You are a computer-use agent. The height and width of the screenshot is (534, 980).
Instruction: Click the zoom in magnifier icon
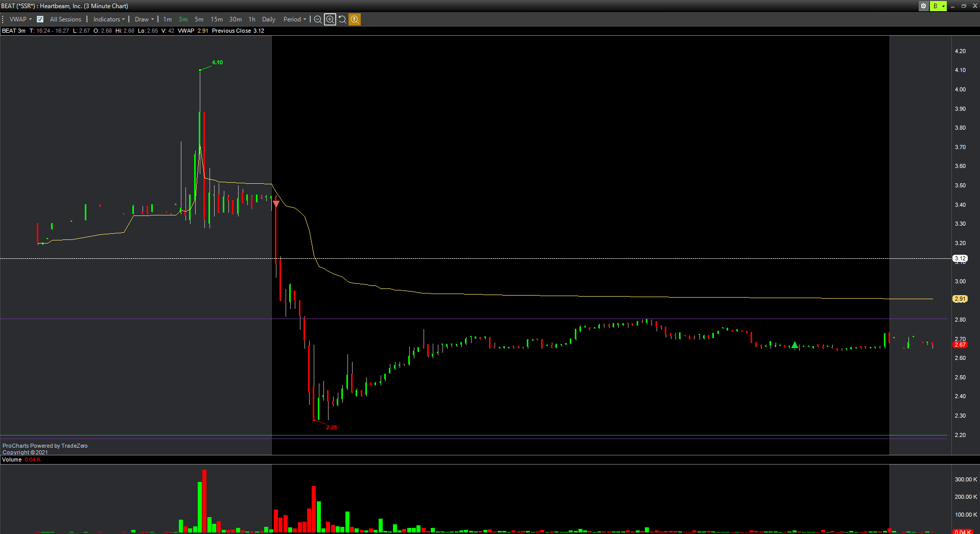[330, 19]
